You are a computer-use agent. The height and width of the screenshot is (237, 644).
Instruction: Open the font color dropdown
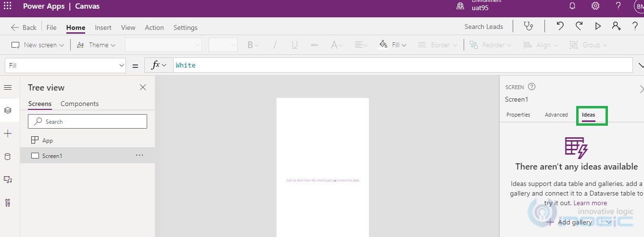tap(337, 45)
